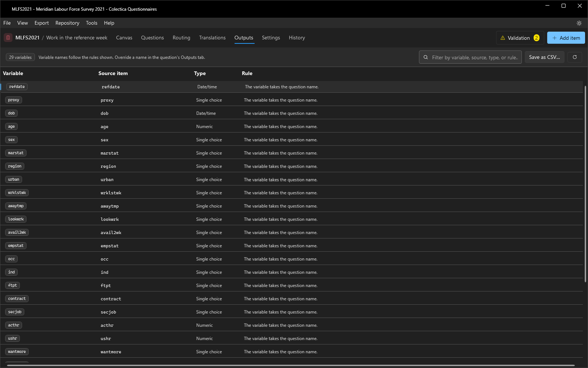This screenshot has width=588, height=368.
Task: Open the Help menu
Action: 109,23
